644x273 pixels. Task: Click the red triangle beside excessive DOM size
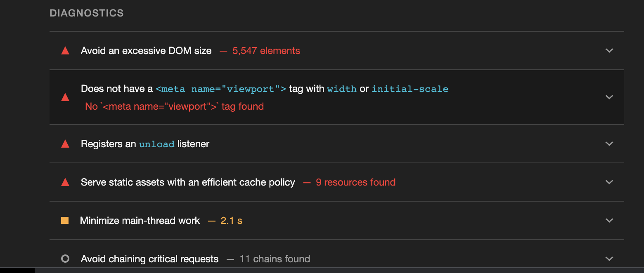click(x=65, y=51)
